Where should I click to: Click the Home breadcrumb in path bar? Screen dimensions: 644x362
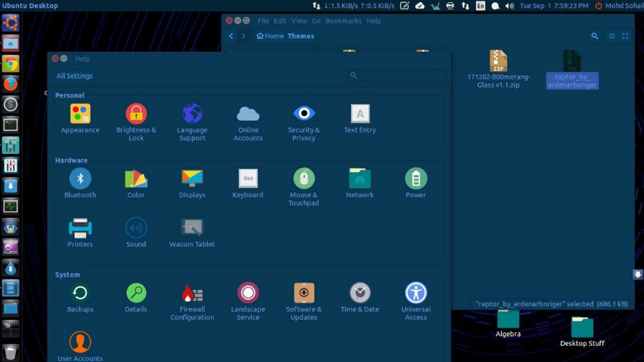tap(269, 36)
